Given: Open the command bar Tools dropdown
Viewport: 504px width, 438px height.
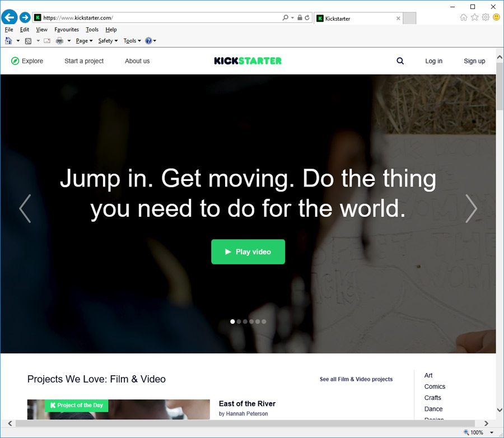Looking at the screenshot, I should (132, 41).
